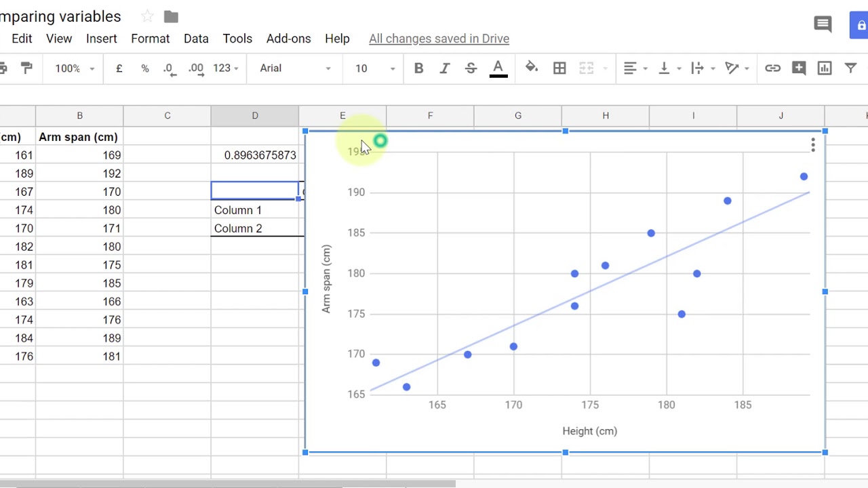This screenshot has height=488, width=868.
Task: Increase decimal places with .00 icon
Action: (x=195, y=68)
